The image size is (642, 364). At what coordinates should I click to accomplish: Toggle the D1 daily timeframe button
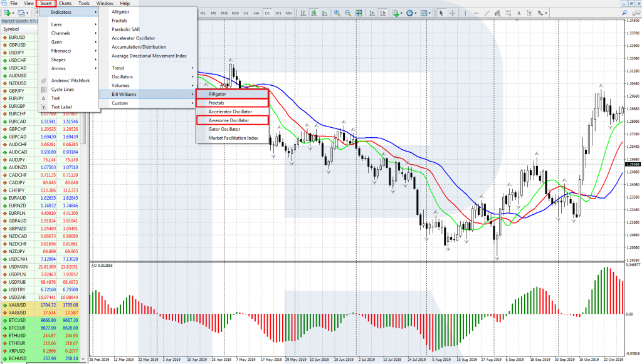(267, 13)
